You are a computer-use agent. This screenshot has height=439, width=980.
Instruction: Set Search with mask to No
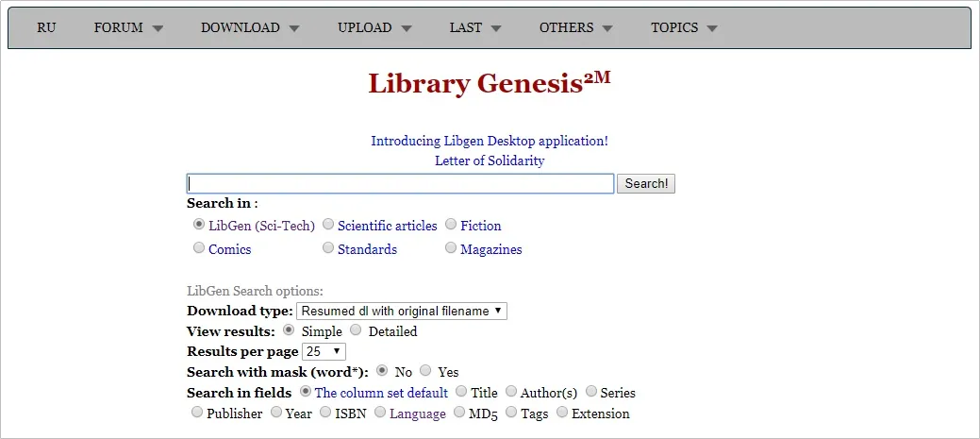click(381, 370)
